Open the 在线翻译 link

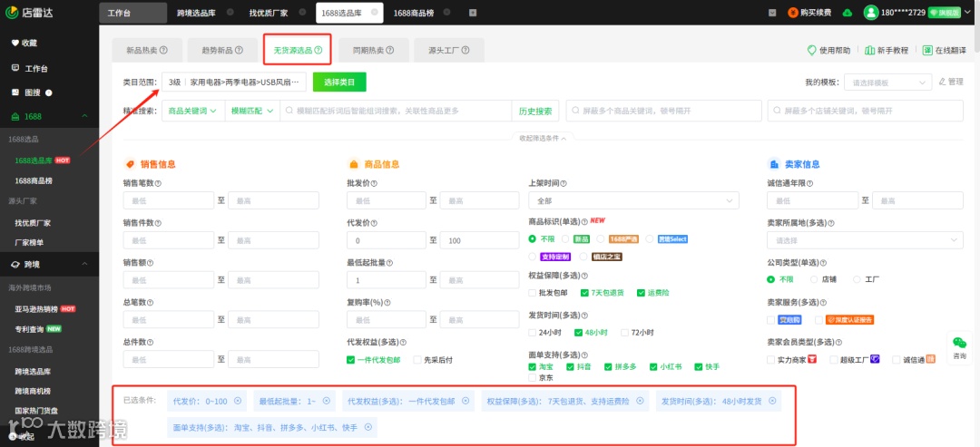point(945,51)
